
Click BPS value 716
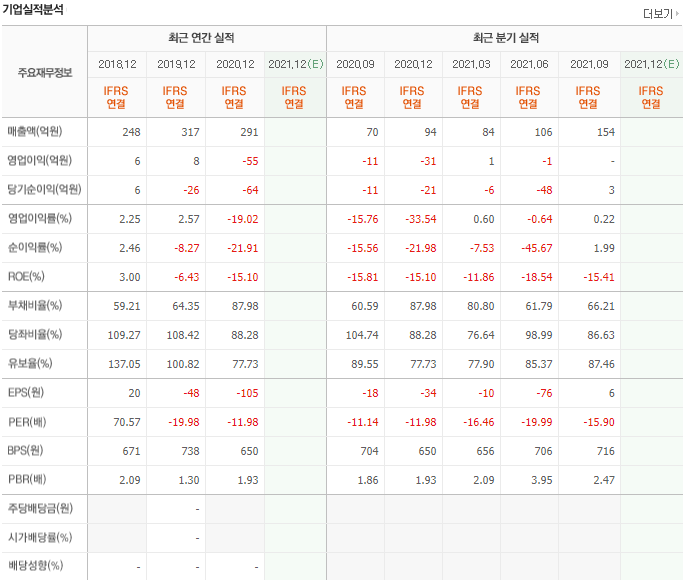[x=605, y=451]
